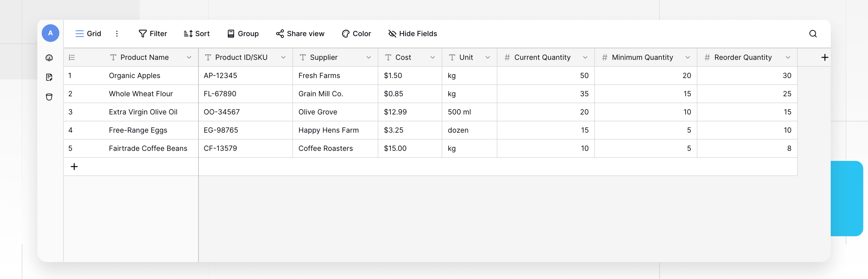The height and width of the screenshot is (279, 868).
Task: Open the Share view options
Action: click(300, 33)
